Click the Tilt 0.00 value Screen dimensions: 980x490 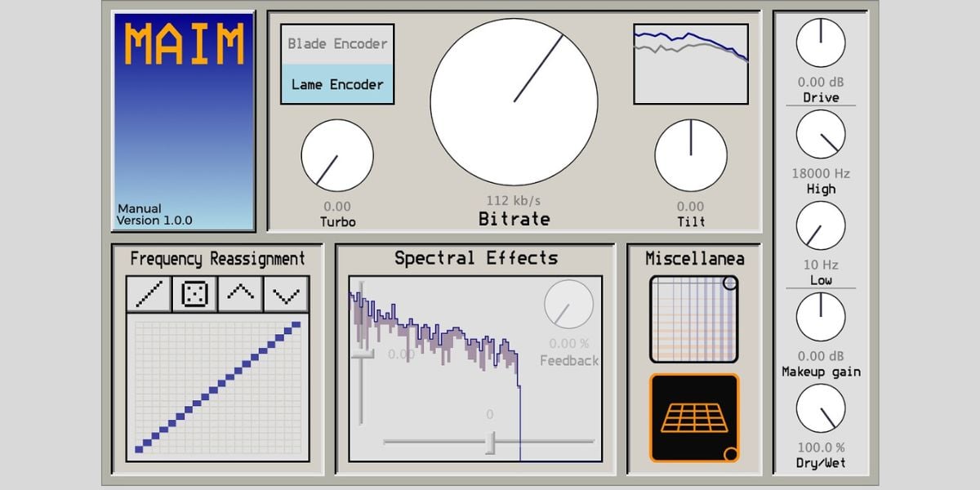(691, 207)
